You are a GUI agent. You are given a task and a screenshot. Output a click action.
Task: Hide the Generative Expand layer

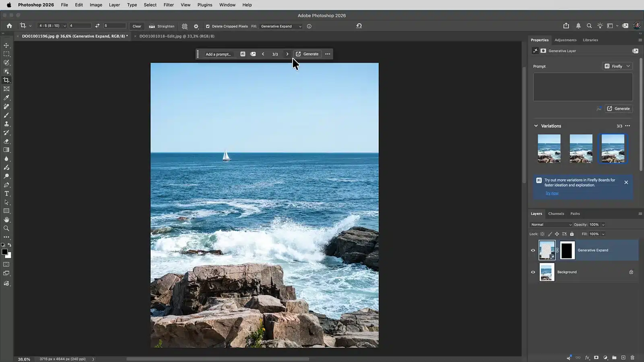533,250
